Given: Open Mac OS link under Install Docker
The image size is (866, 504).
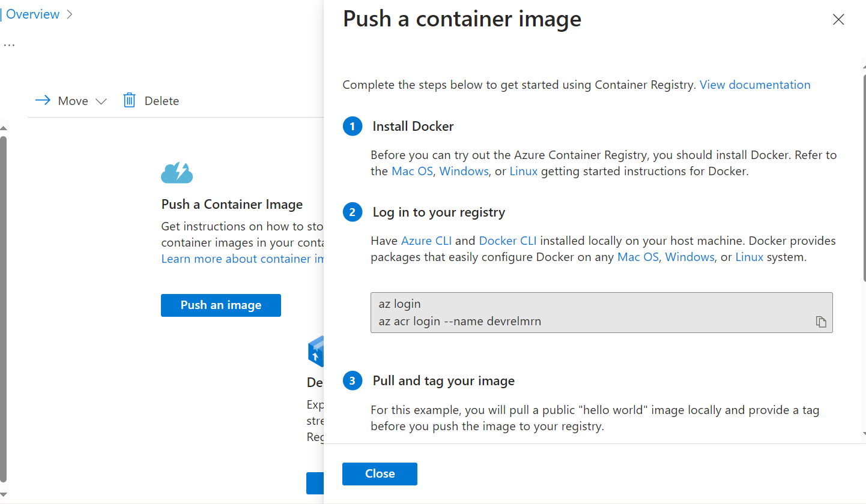Looking at the screenshot, I should tap(412, 171).
